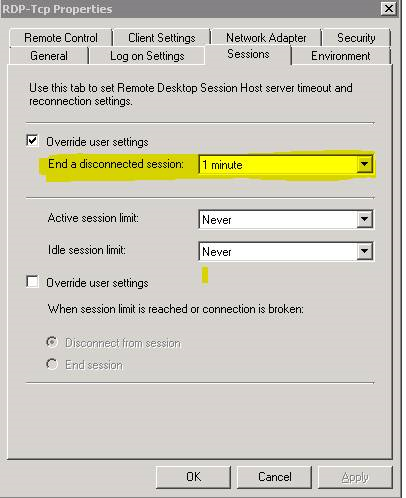Screen dimensions: 406x498
Task: Switch to Client Settings tab
Action: point(162,38)
